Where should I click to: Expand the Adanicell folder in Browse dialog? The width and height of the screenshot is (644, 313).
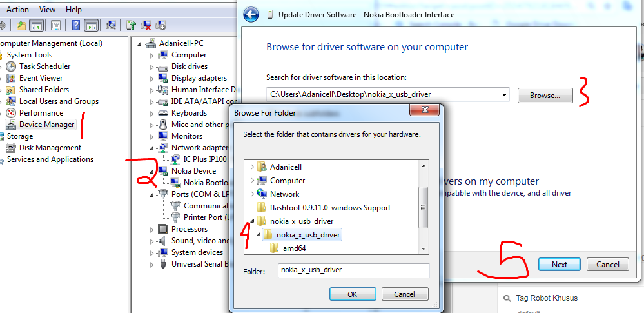pyautogui.click(x=253, y=167)
